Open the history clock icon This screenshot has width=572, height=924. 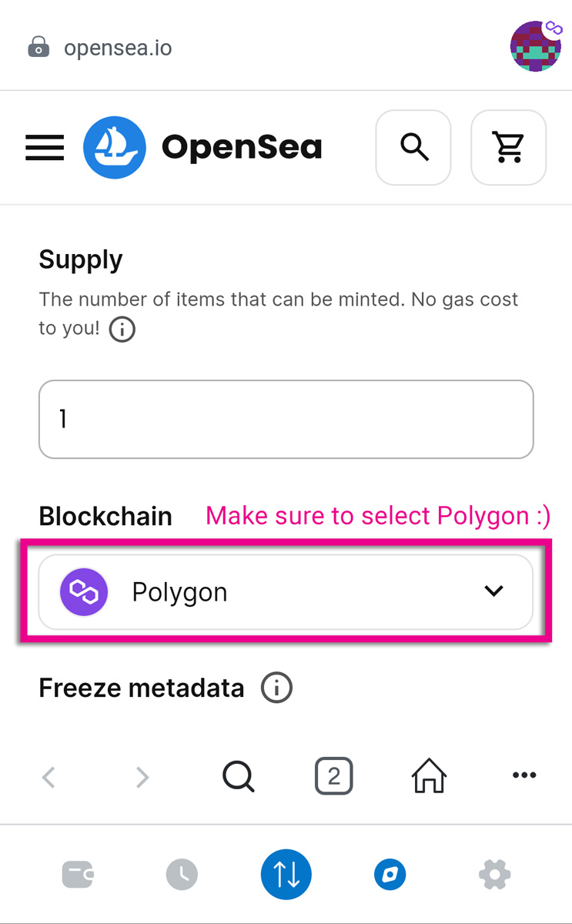[x=182, y=875]
